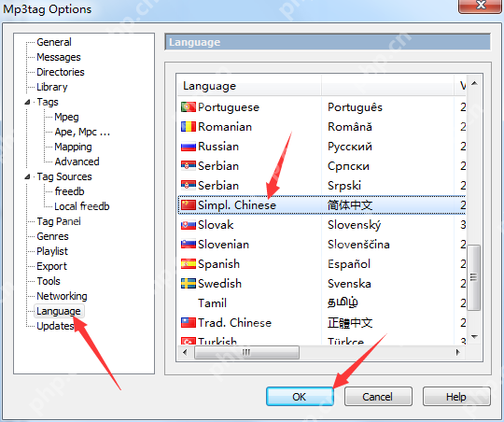Confirm with the OK button
The image size is (504, 422).
point(300,397)
